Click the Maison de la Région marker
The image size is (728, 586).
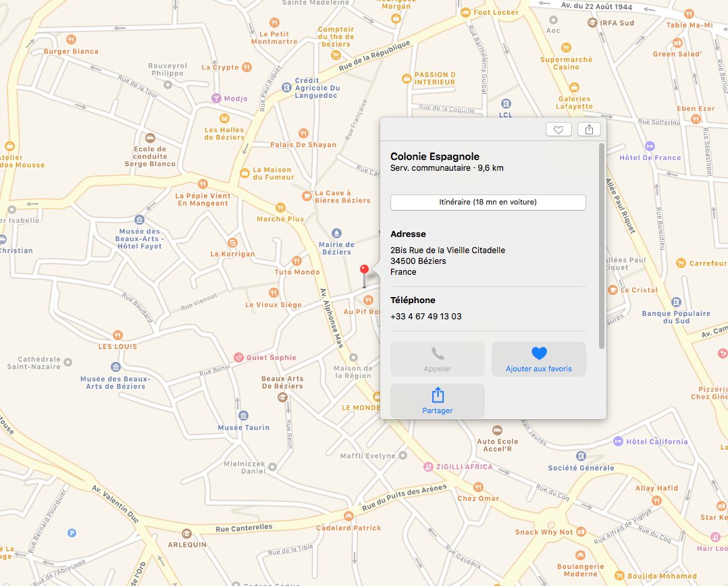(x=353, y=357)
